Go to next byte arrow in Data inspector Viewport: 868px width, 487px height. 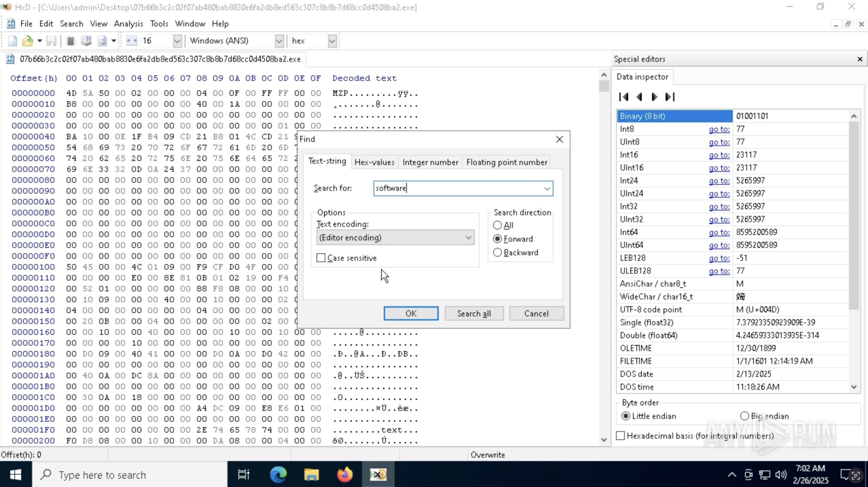tap(654, 97)
